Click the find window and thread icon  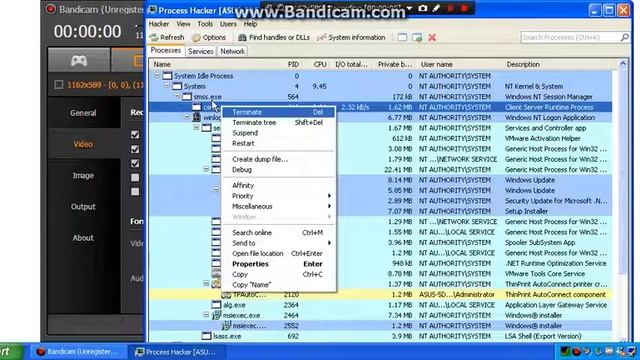[x=417, y=38]
